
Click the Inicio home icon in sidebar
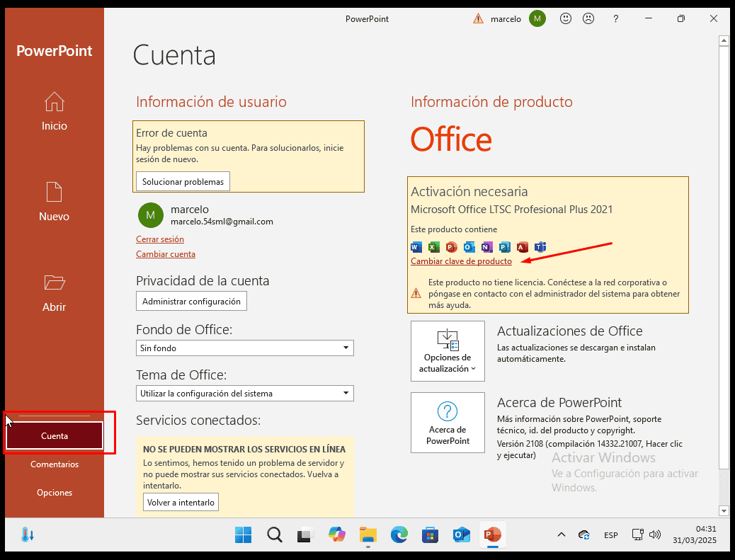(x=55, y=103)
